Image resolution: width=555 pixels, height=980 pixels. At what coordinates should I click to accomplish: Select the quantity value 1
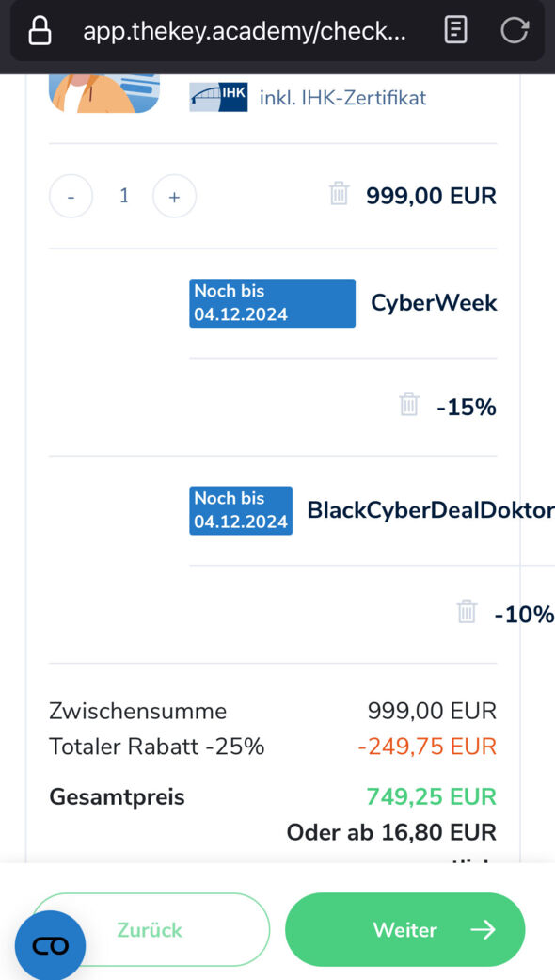[x=123, y=196]
